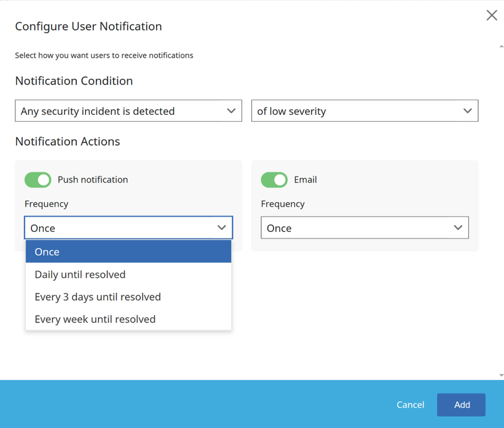Click the scrollbar up arrow
The height and width of the screenshot is (428, 504).
(x=501, y=45)
